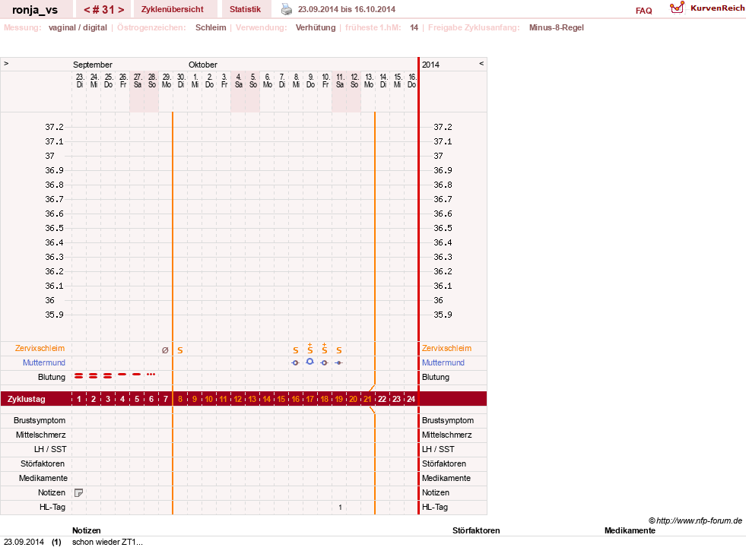
Task: Open the Zyklenübersicht tab
Action: pyautogui.click(x=172, y=9)
